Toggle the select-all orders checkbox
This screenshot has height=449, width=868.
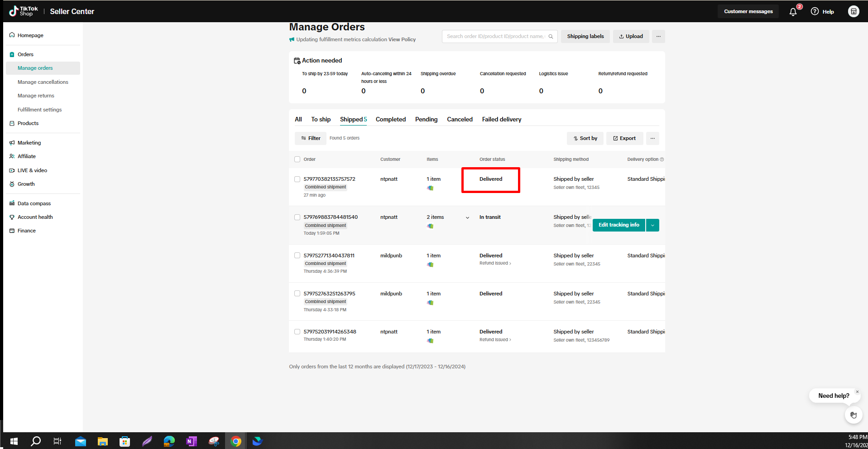(x=297, y=159)
